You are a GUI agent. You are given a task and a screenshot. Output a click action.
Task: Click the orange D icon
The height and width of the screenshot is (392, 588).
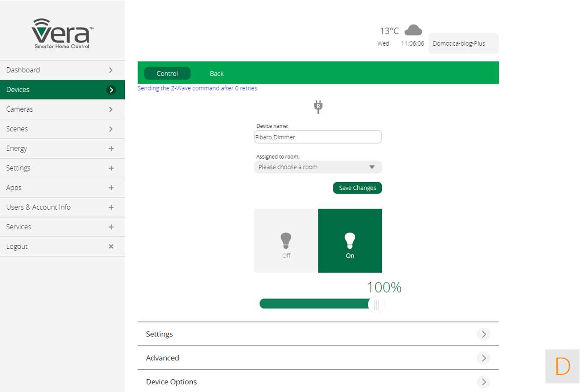pos(562,366)
